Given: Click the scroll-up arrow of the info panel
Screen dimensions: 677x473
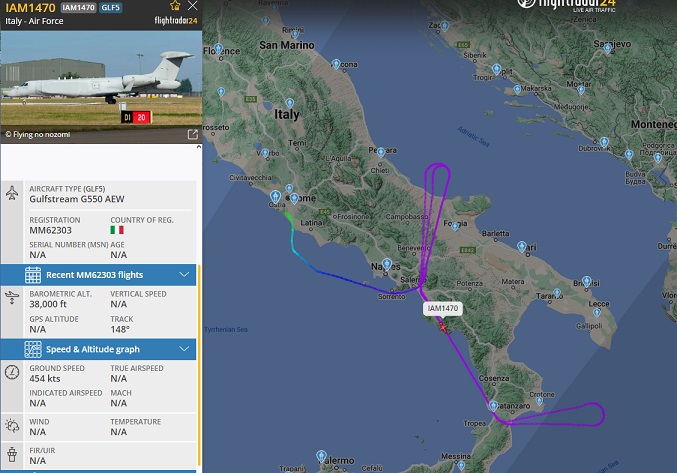Looking at the screenshot, I should 199,147.
